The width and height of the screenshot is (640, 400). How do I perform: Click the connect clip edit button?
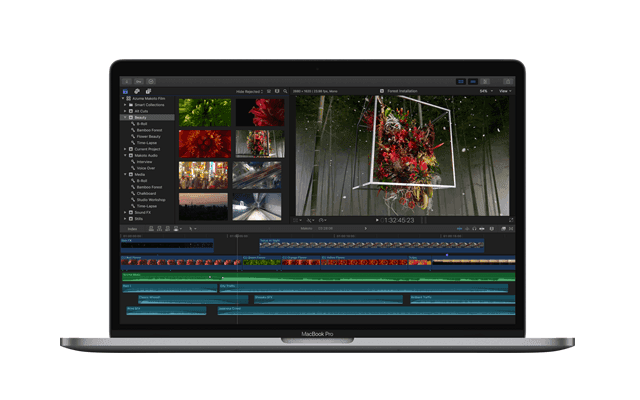tap(151, 229)
